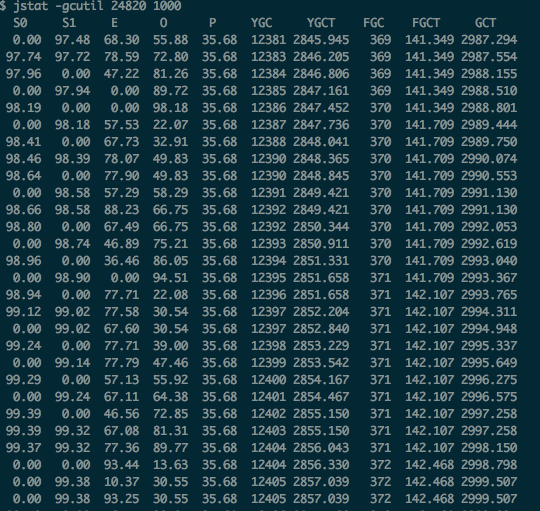Click the YGC value 12383
This screenshot has height=511, width=540.
coord(268,56)
